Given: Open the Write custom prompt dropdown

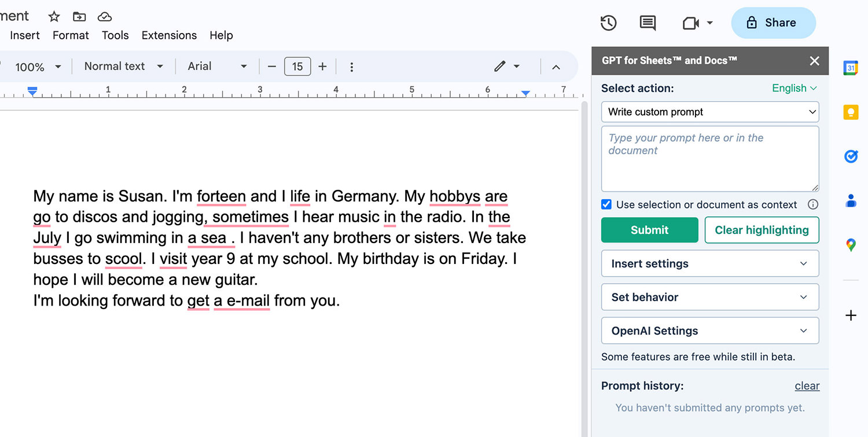Looking at the screenshot, I should point(710,112).
